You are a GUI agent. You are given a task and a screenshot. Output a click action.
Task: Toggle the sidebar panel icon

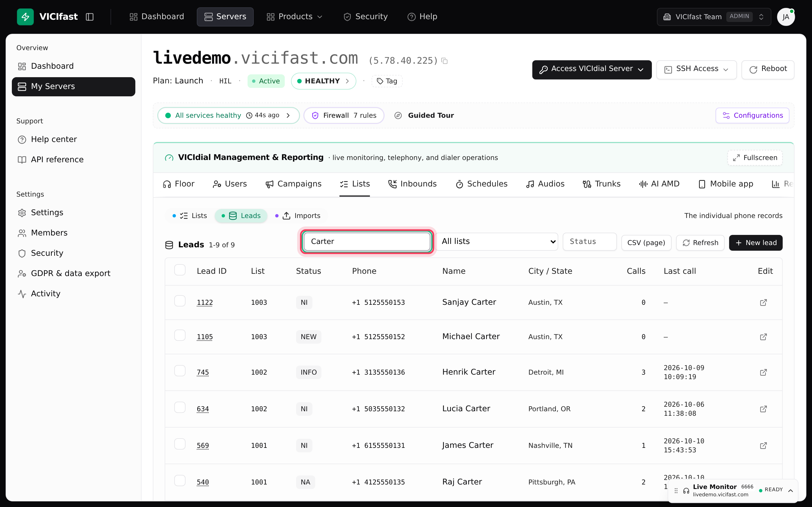(90, 17)
